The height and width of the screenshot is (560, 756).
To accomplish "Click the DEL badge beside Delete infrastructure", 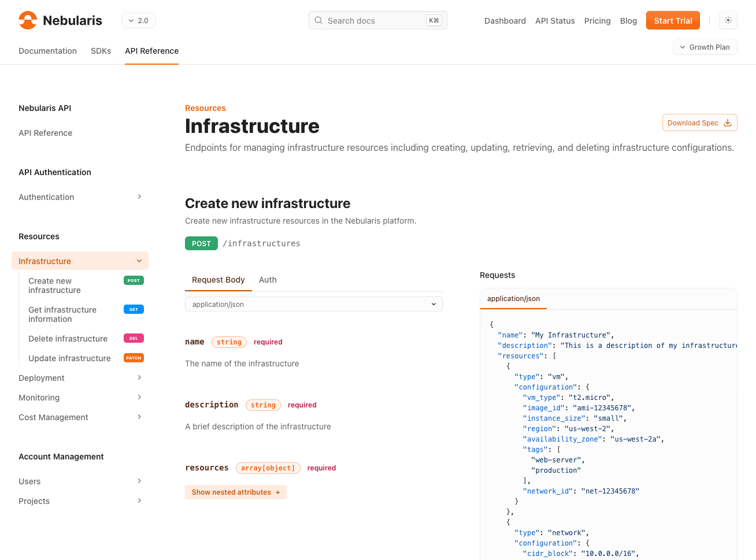I will pyautogui.click(x=134, y=338).
